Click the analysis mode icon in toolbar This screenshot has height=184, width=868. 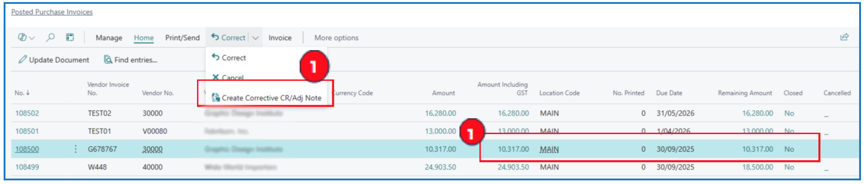click(22, 38)
